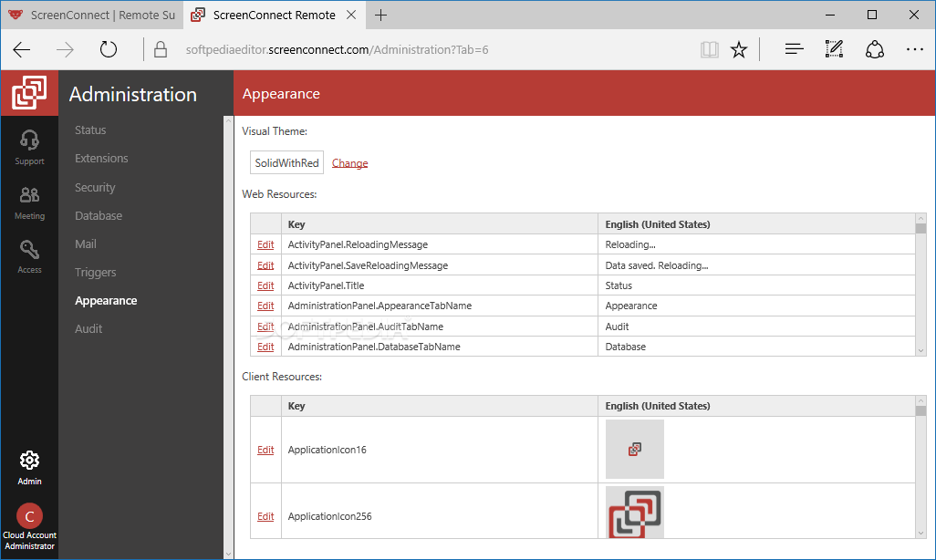Click the ApplicationIcon16 image thumbnail

click(x=635, y=449)
